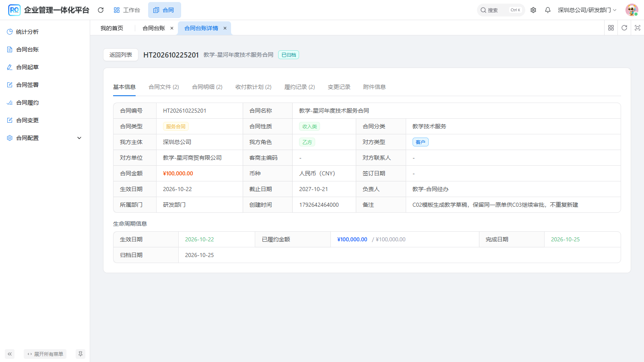Open the 附件信息 tab
The width and height of the screenshot is (644, 362).
375,87
